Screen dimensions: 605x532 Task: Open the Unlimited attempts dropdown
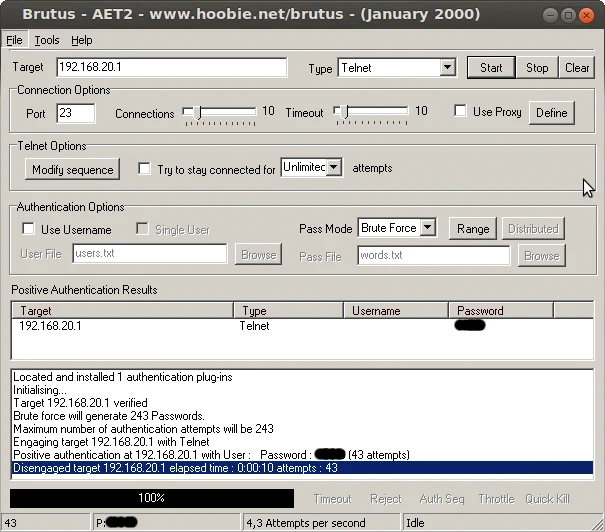pyautogui.click(x=311, y=167)
